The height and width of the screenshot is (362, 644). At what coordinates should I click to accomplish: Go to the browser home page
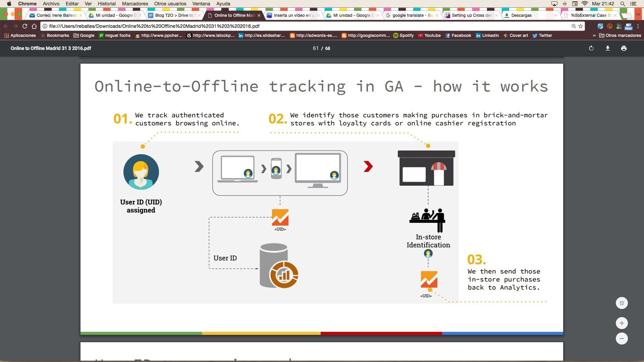[x=34, y=26]
